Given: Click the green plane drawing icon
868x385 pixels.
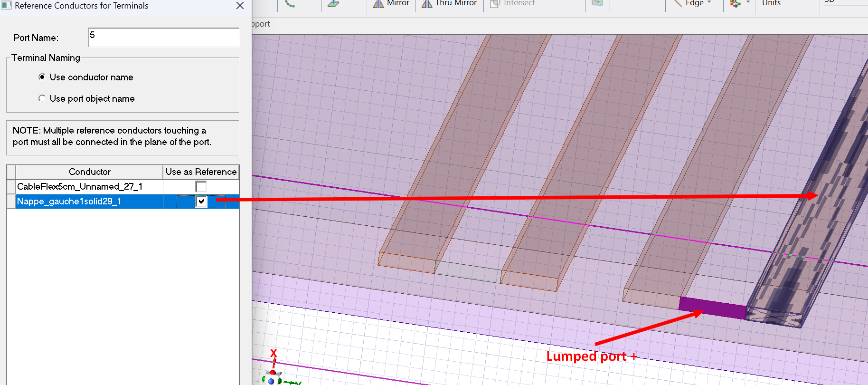Looking at the screenshot, I should [334, 4].
